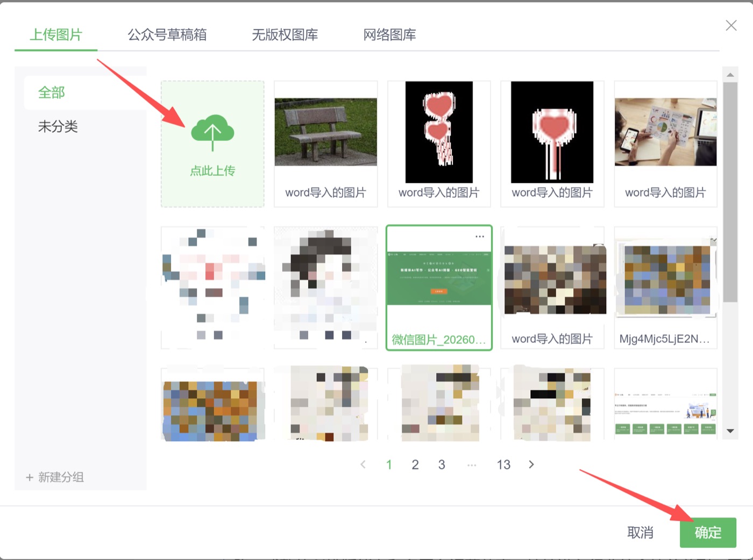Viewport: 753px width, 560px height.
Task: Switch to 网络图库 tab
Action: coord(390,35)
